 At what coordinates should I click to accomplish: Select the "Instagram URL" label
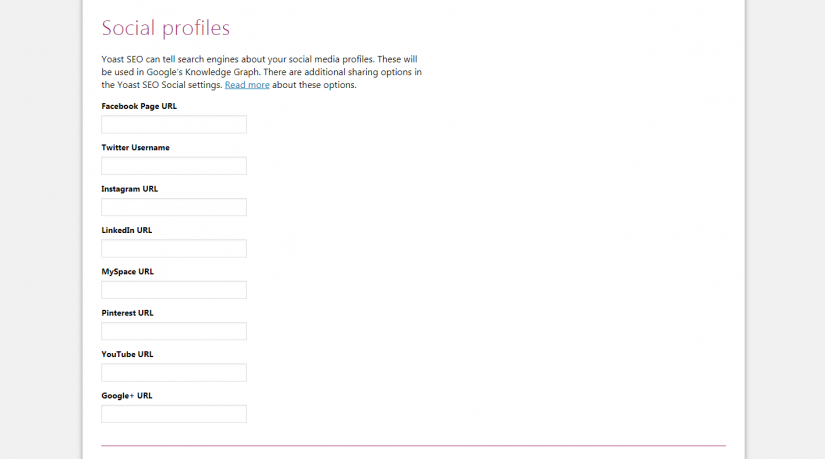click(130, 189)
